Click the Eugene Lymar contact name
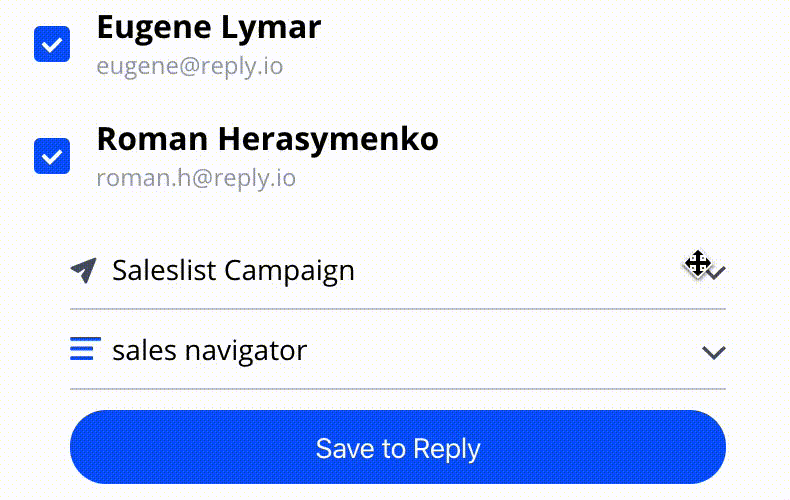Screen dimensions: 790x500 click(209, 27)
